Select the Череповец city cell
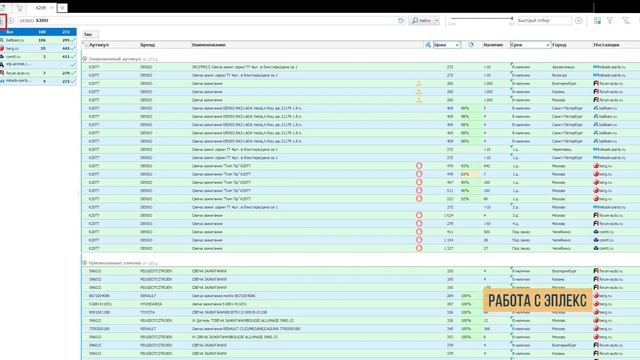640x360 pixels. [562, 149]
